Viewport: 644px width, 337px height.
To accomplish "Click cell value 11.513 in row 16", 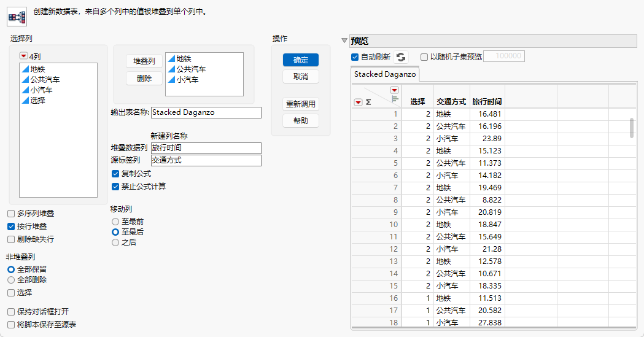I will click(x=489, y=298).
